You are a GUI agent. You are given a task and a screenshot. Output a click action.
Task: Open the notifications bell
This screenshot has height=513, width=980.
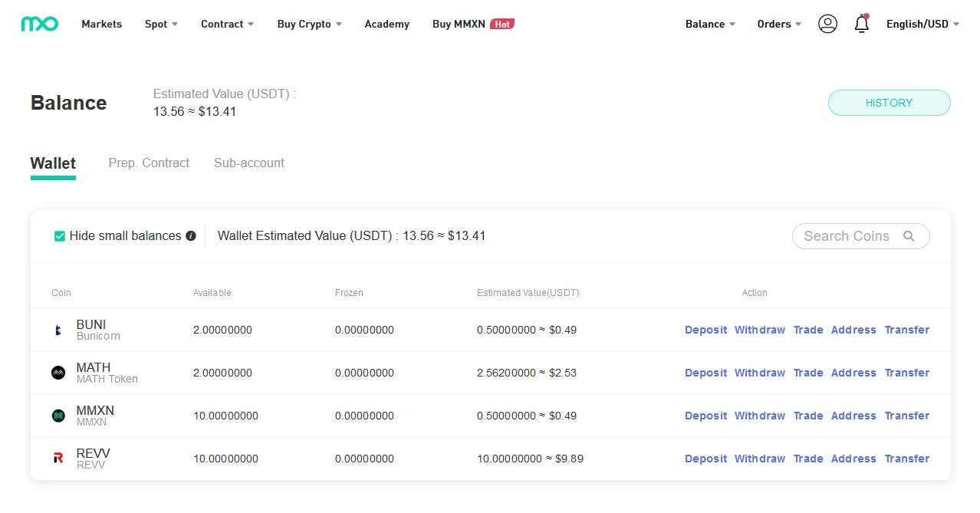tap(862, 24)
